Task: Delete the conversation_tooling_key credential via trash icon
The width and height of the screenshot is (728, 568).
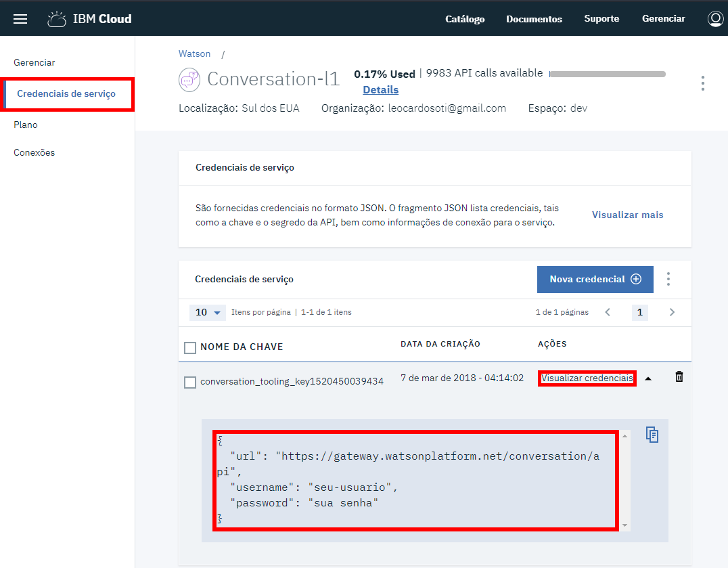Action: 679,377
